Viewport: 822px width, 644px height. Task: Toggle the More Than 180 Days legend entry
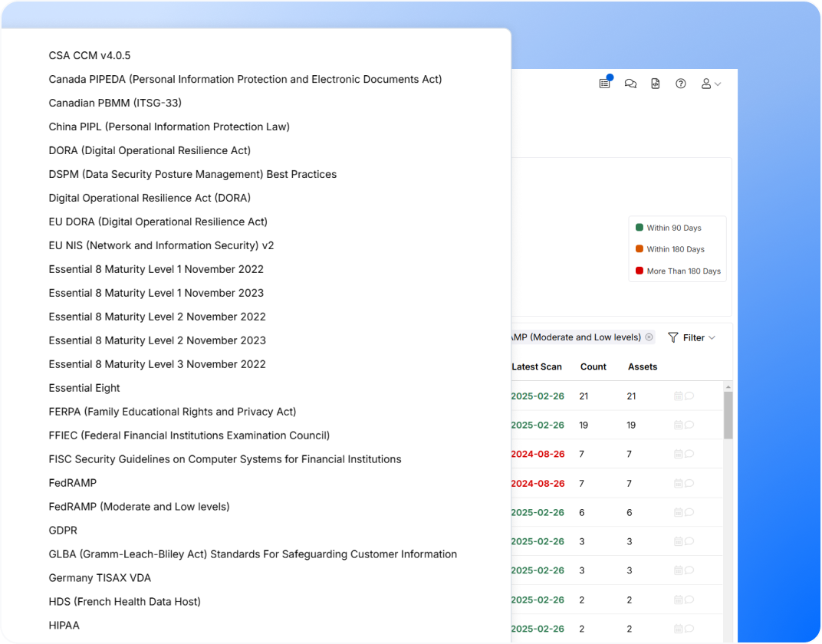pyautogui.click(x=678, y=271)
